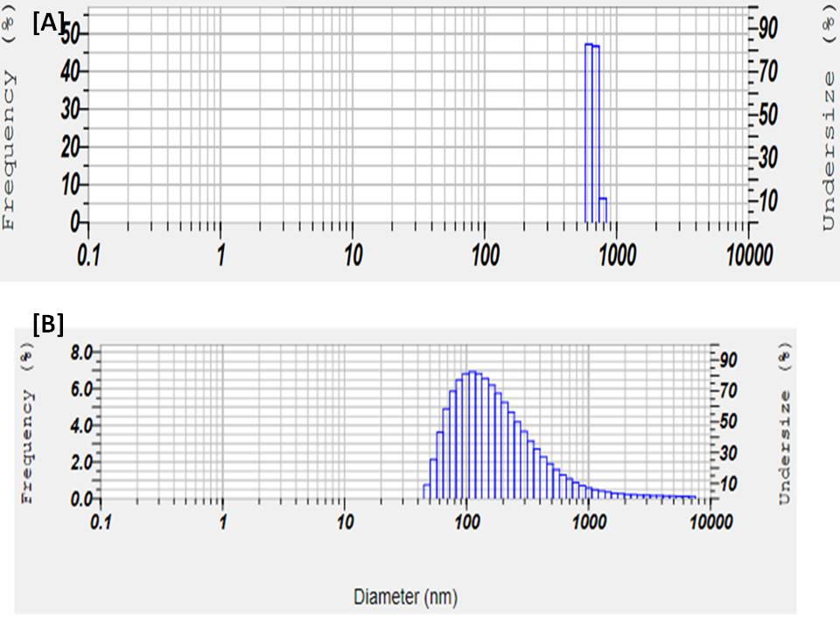Image resolution: width=840 pixels, height=630 pixels.
Task: Select the 10 x-axis label in chart A
Action: [x=353, y=255]
